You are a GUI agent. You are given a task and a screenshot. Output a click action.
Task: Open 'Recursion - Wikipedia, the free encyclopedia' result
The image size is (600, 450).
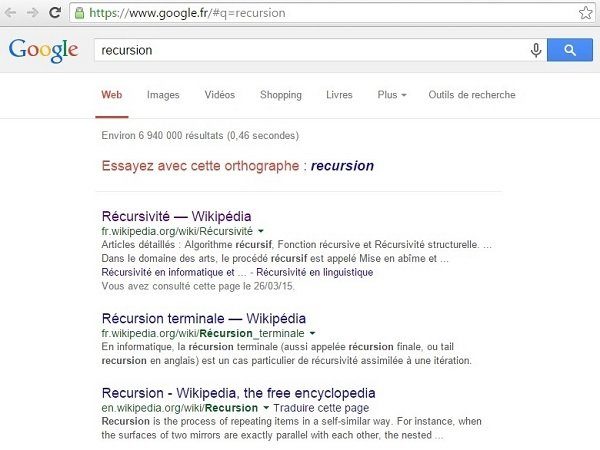tap(238, 393)
